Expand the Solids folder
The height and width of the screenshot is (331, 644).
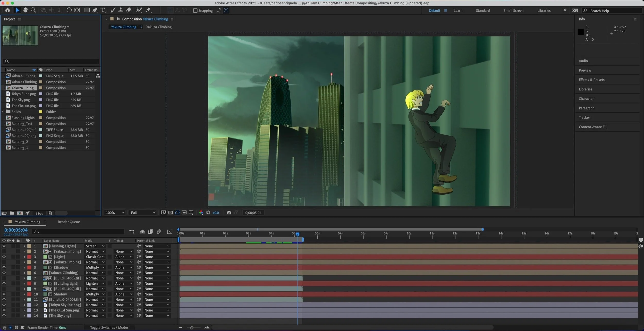tap(3, 112)
